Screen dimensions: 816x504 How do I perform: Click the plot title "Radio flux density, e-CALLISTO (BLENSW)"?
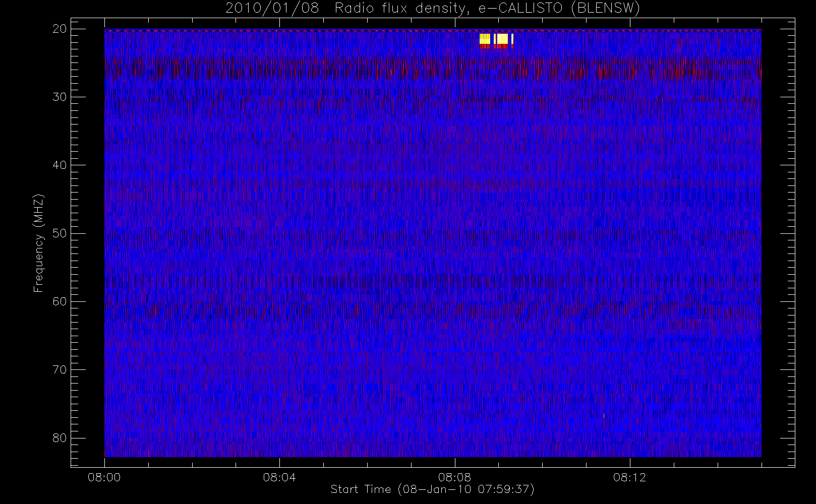point(487,9)
